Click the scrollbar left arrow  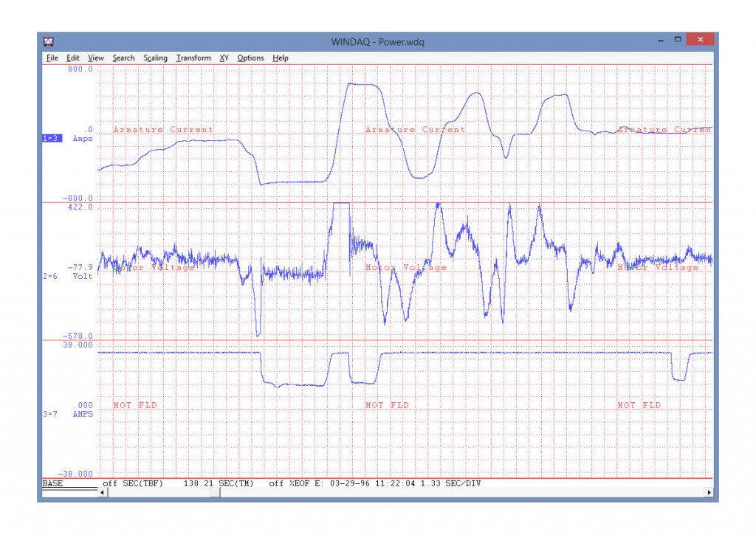102,493
